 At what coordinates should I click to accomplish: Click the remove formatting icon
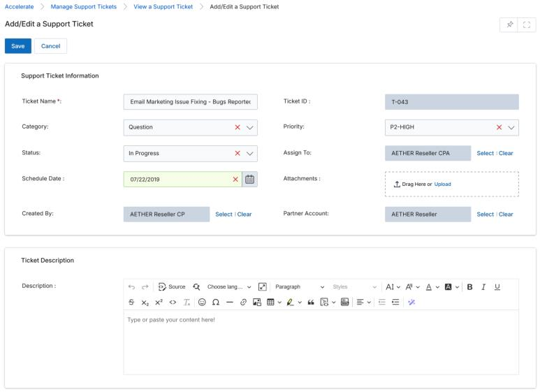tap(187, 303)
